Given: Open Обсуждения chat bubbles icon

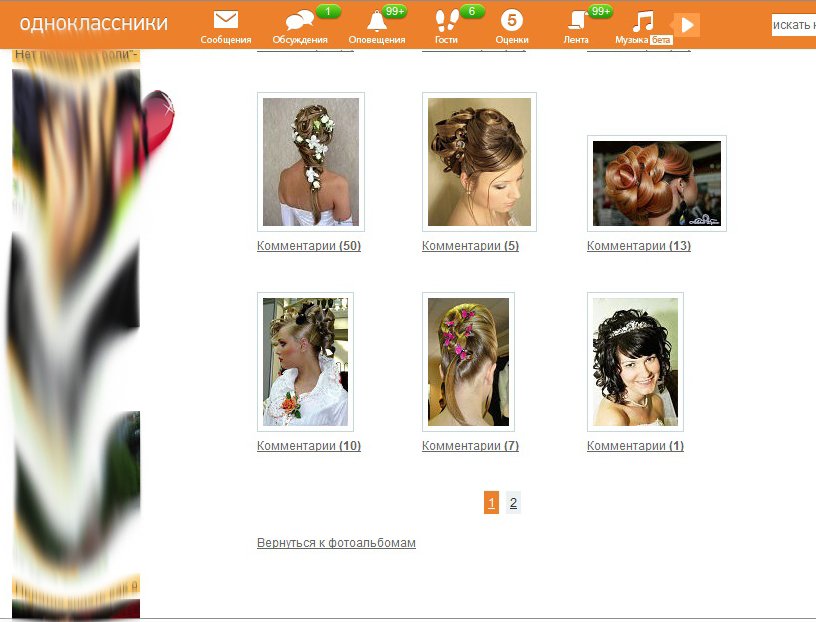Looking at the screenshot, I should (299, 21).
